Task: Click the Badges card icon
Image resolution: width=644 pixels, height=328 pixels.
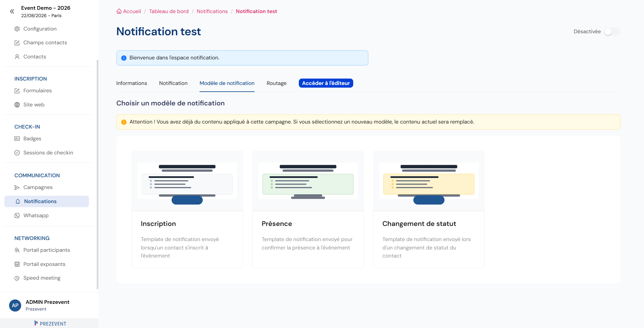Action: click(17, 139)
